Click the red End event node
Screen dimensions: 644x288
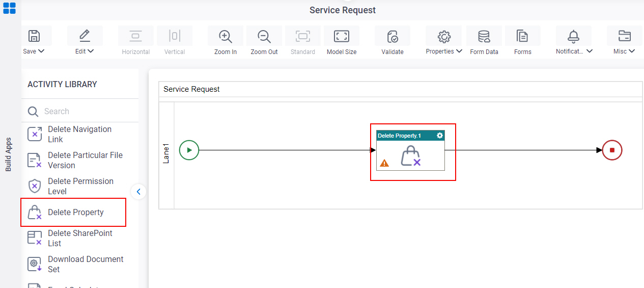612,150
